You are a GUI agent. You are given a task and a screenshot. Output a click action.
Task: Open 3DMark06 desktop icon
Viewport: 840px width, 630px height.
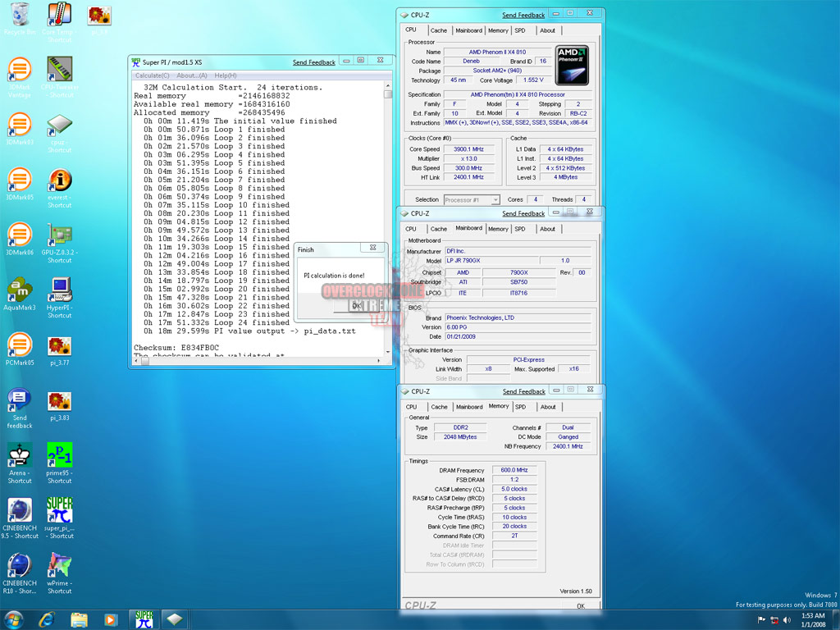click(x=20, y=239)
